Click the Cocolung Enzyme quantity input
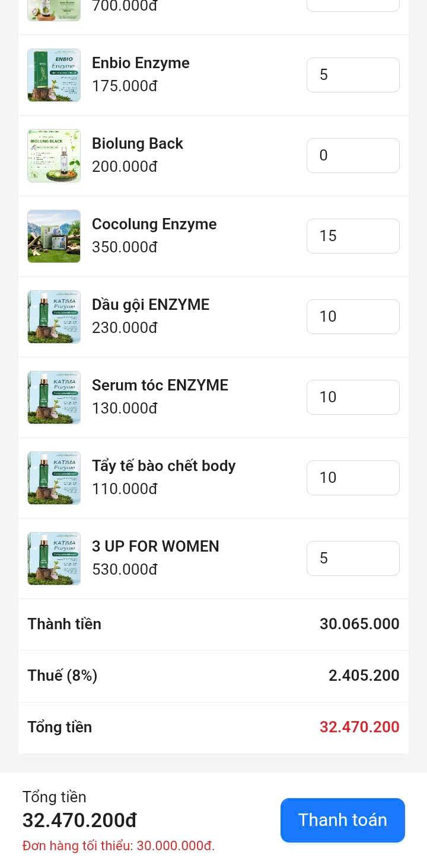 tap(353, 236)
